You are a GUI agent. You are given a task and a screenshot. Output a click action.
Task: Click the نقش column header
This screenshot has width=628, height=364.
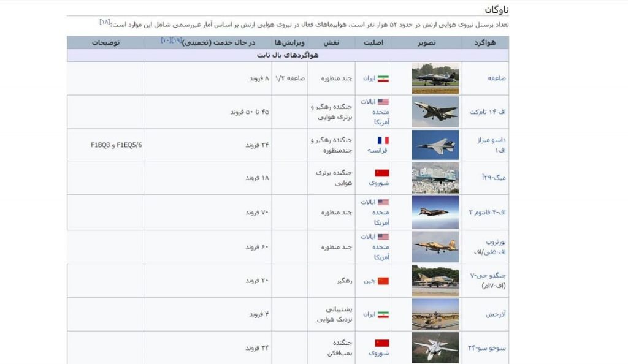point(331,42)
